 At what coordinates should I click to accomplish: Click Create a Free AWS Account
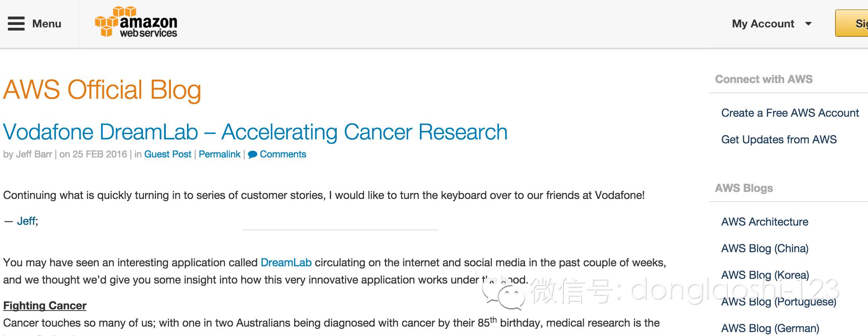pyautogui.click(x=790, y=113)
